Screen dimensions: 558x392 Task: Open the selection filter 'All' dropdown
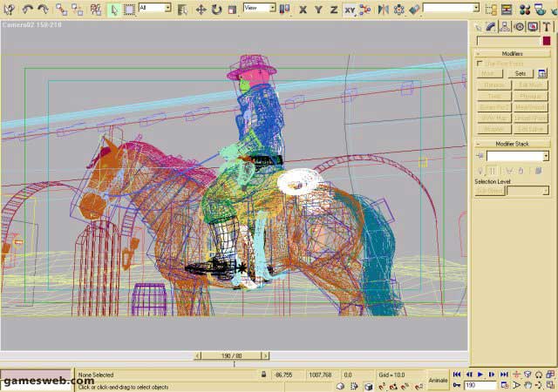click(x=154, y=9)
